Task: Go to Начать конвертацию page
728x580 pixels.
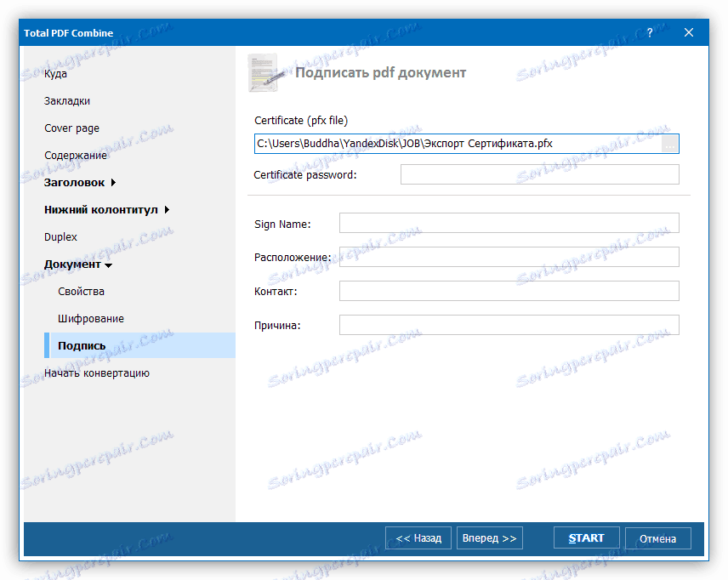Action: click(x=97, y=372)
